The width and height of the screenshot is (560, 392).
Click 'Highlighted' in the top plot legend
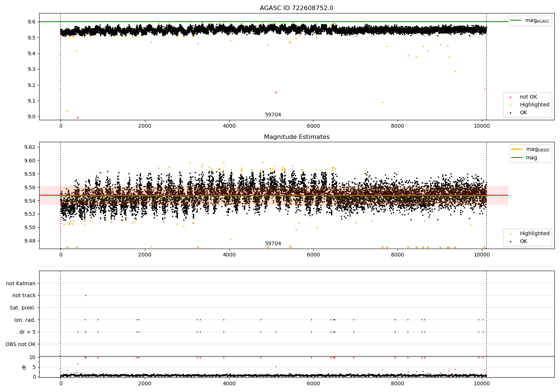point(535,105)
